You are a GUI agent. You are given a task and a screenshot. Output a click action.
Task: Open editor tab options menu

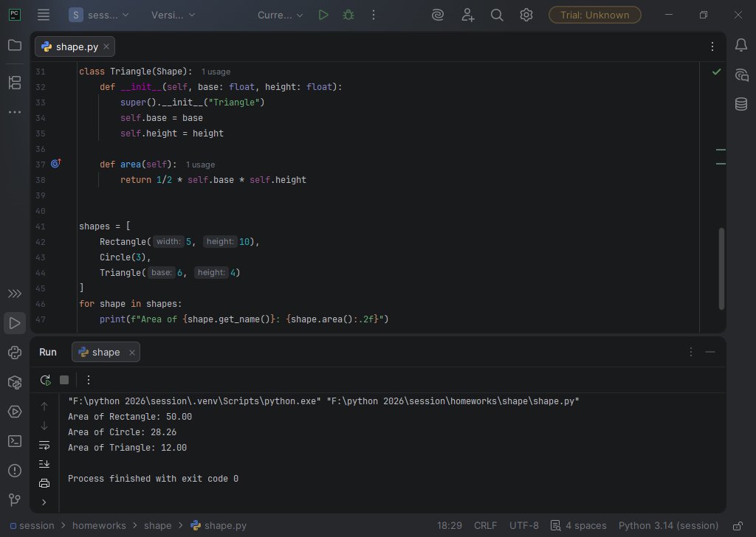tap(712, 46)
